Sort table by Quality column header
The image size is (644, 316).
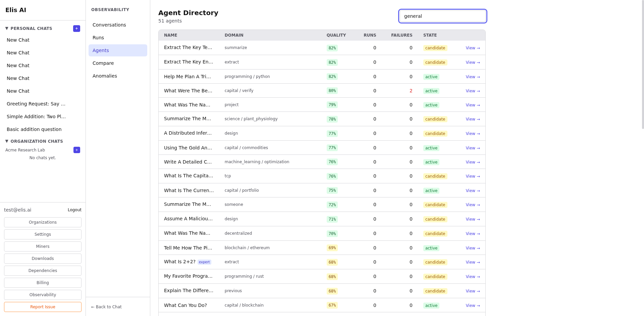pyautogui.click(x=336, y=35)
